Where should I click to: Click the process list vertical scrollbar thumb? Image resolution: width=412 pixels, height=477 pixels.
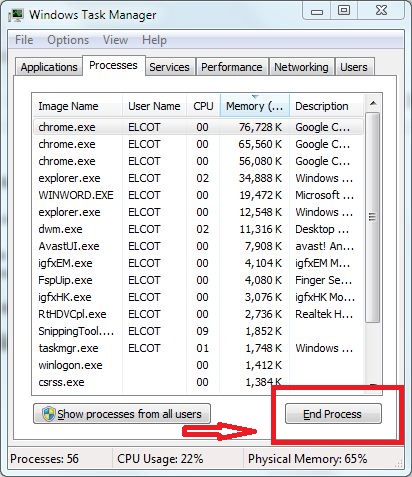tap(373, 217)
